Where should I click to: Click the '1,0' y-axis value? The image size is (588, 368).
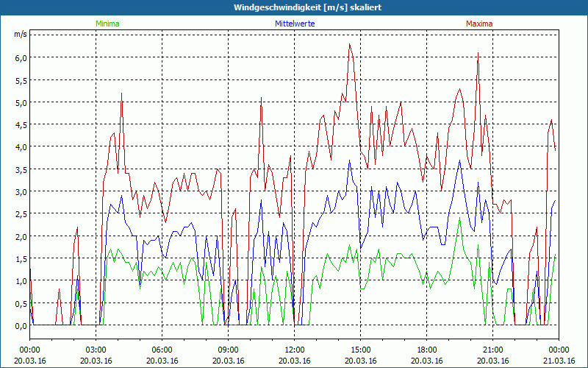(21, 281)
